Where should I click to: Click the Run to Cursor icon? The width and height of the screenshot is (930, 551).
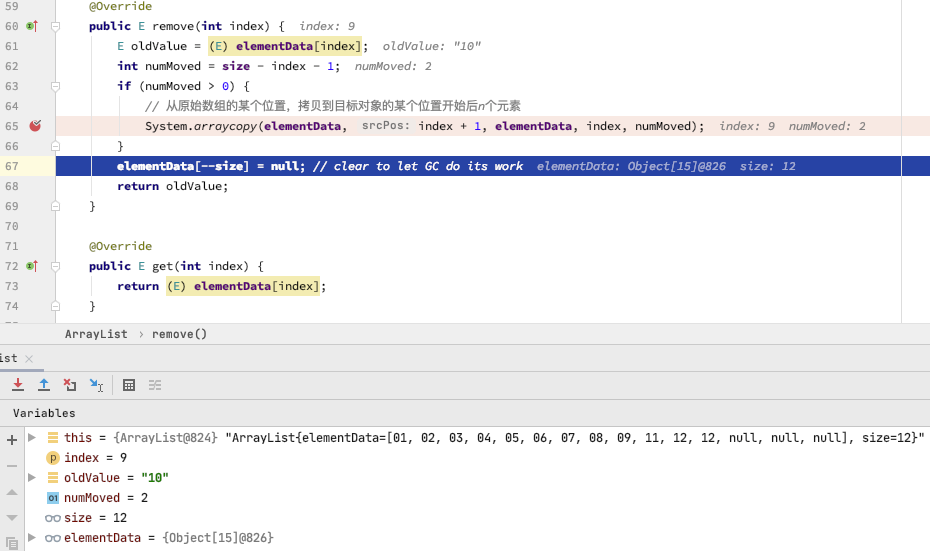[96, 385]
